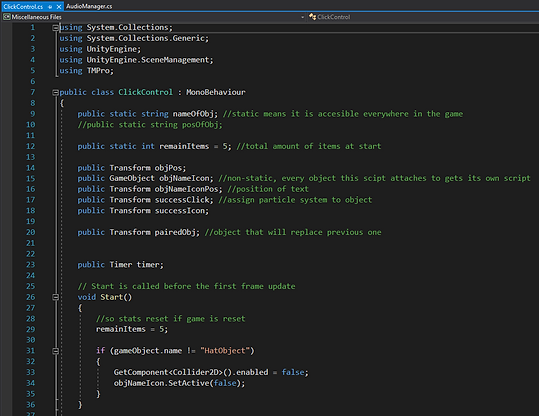Collapse the using directives block
This screenshot has height=416, width=539.
point(55,28)
